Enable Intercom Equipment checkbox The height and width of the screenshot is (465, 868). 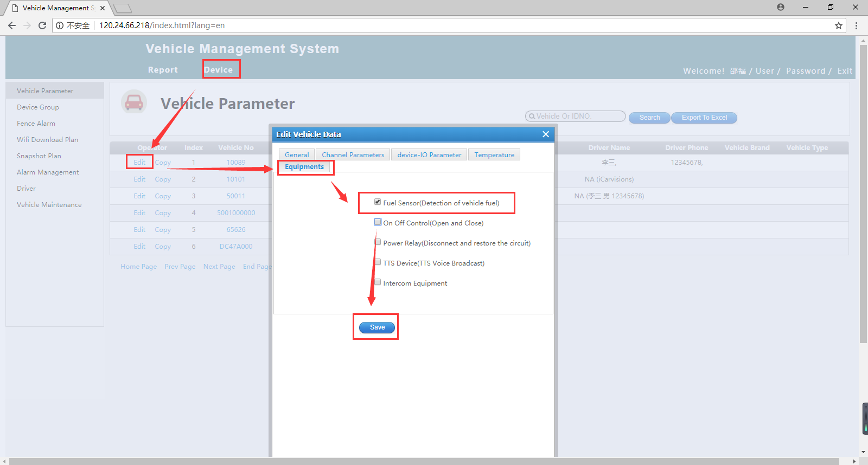(x=378, y=282)
